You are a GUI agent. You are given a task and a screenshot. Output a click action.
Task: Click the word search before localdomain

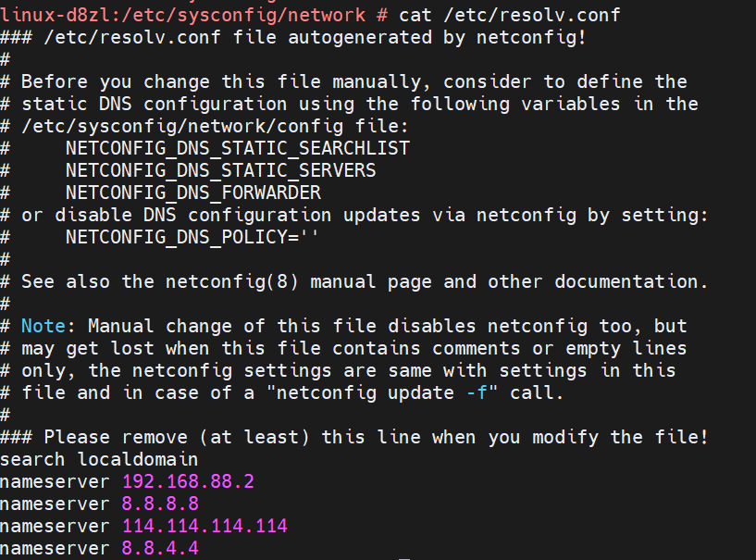pos(32,459)
